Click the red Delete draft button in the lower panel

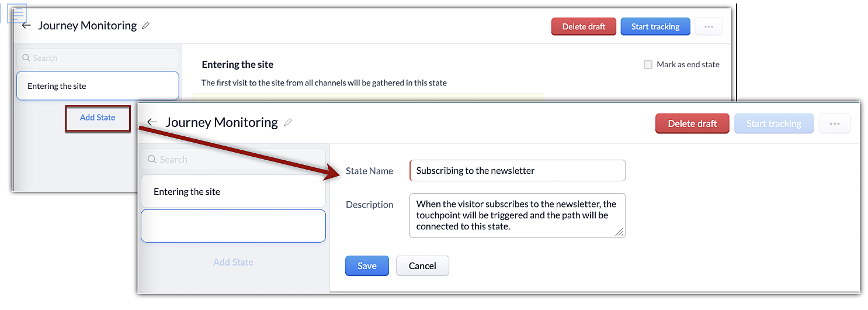[692, 123]
